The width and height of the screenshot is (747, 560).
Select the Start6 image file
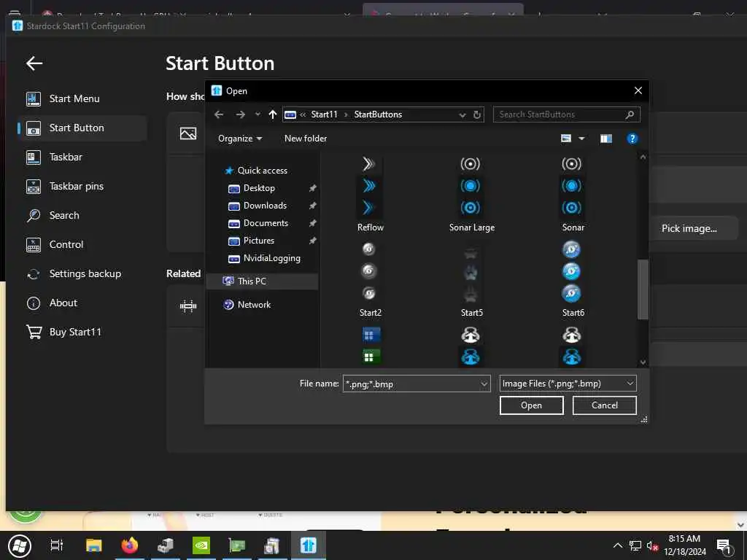(573, 279)
